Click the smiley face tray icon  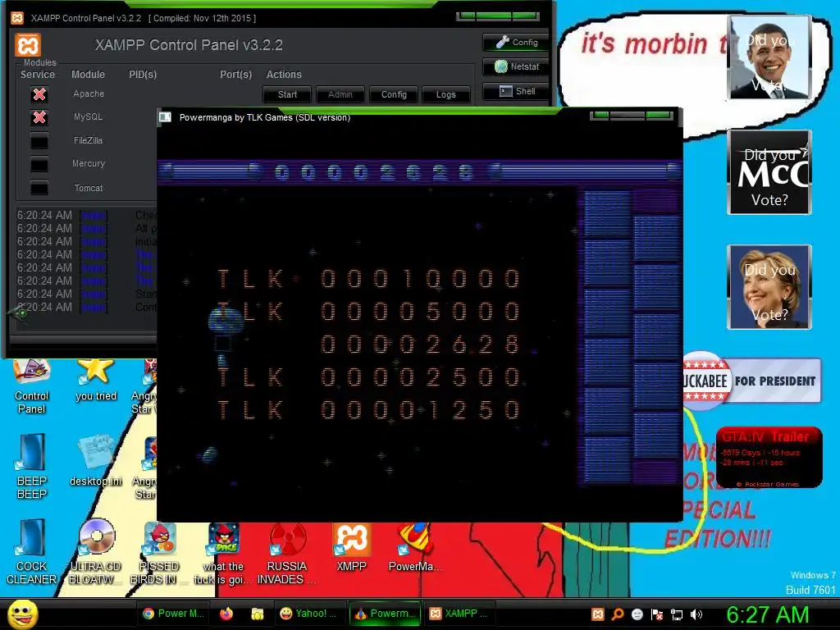[637, 614]
